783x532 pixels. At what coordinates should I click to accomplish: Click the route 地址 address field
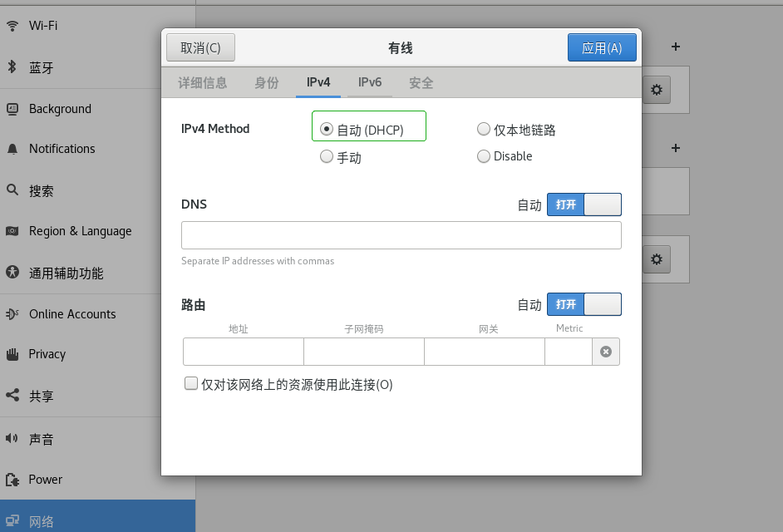tap(244, 352)
